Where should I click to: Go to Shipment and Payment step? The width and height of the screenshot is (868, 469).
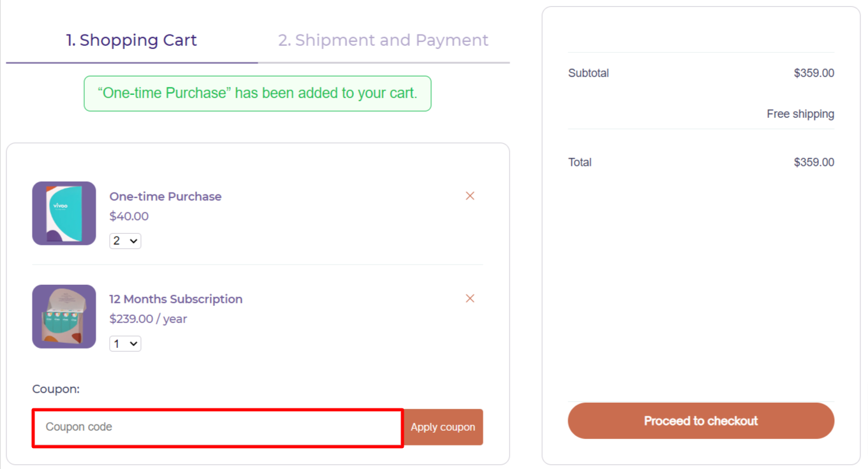[x=383, y=40]
